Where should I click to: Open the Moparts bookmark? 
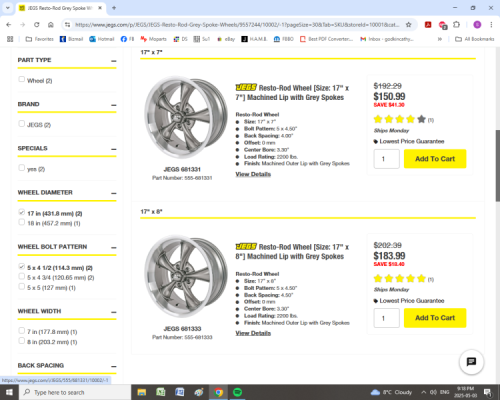click(153, 39)
